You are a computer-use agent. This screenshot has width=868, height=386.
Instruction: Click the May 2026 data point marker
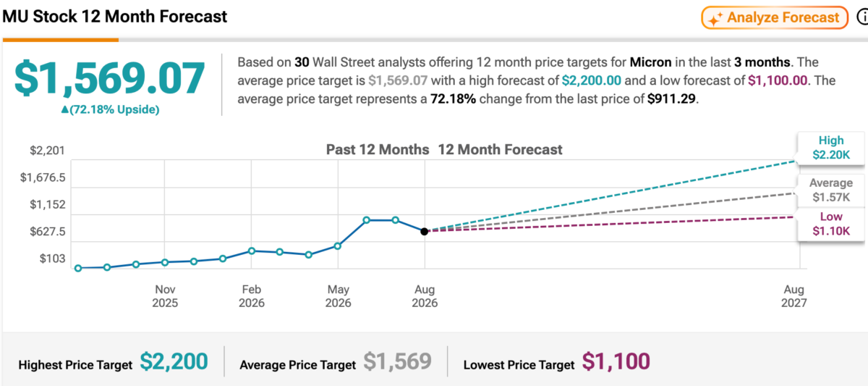338,246
